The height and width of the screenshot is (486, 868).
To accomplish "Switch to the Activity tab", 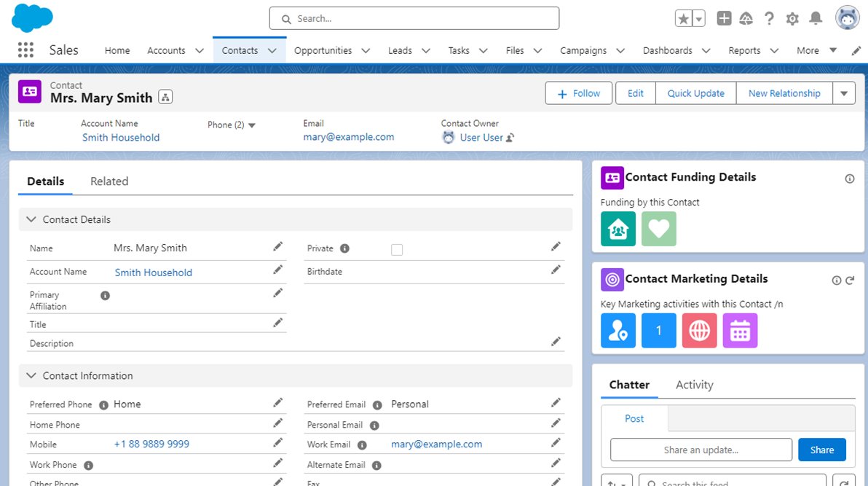I will tap(694, 385).
